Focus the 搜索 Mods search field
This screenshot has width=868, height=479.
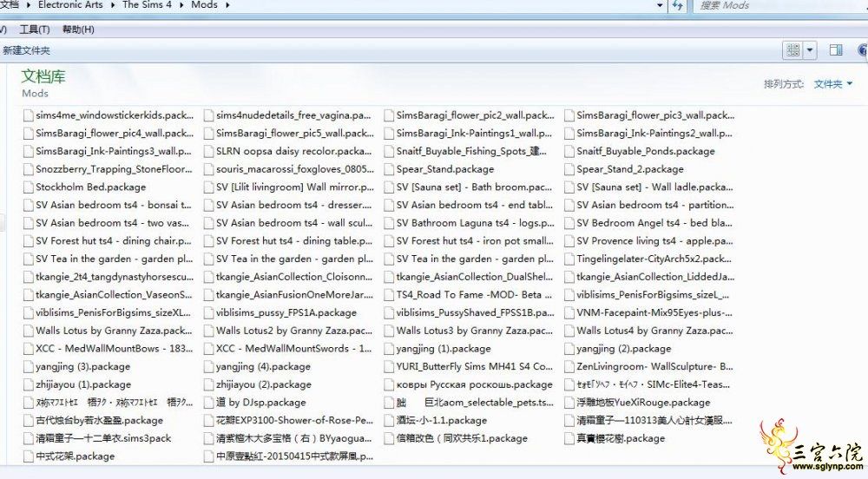click(x=779, y=5)
